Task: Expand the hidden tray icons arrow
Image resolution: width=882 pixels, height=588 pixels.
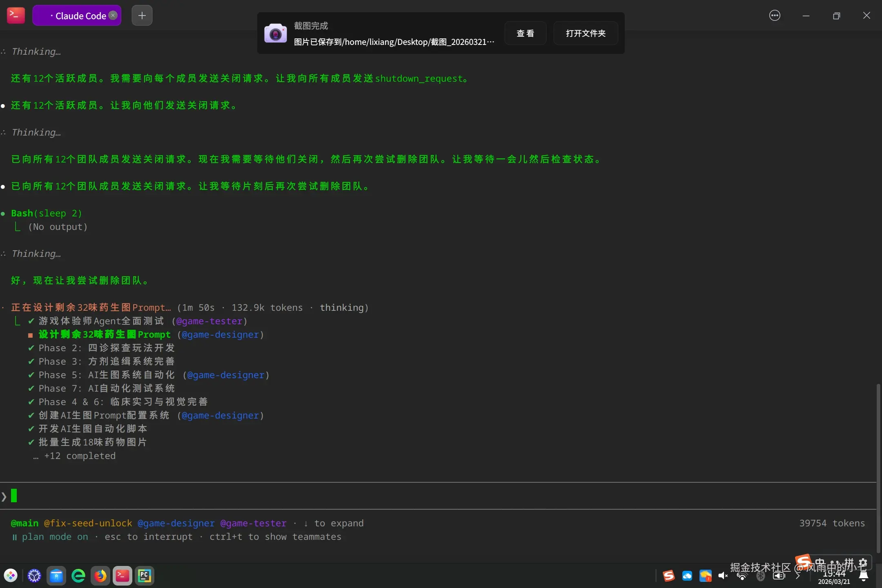Action: click(x=797, y=576)
